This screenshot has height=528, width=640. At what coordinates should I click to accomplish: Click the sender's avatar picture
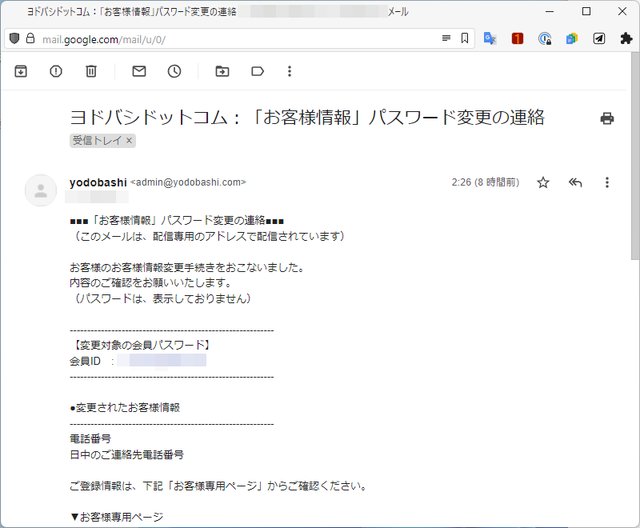[40, 191]
